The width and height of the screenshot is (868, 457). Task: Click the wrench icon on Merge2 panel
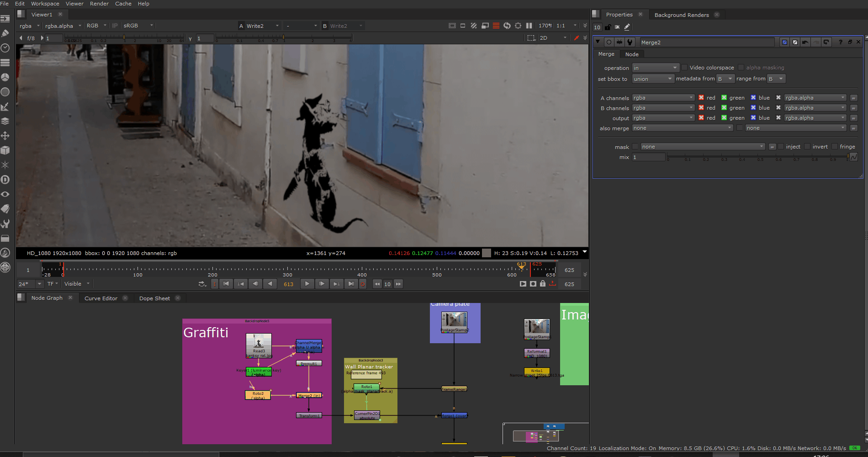pos(630,42)
